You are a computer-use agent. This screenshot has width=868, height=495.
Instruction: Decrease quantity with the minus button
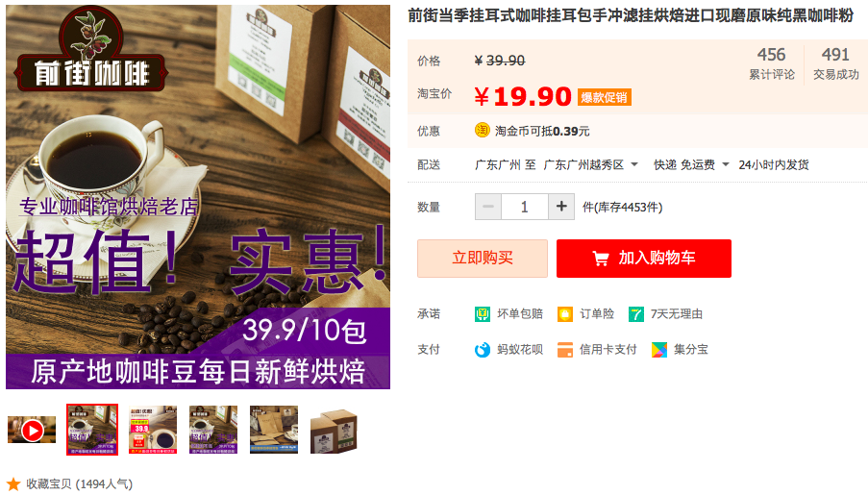coord(488,207)
